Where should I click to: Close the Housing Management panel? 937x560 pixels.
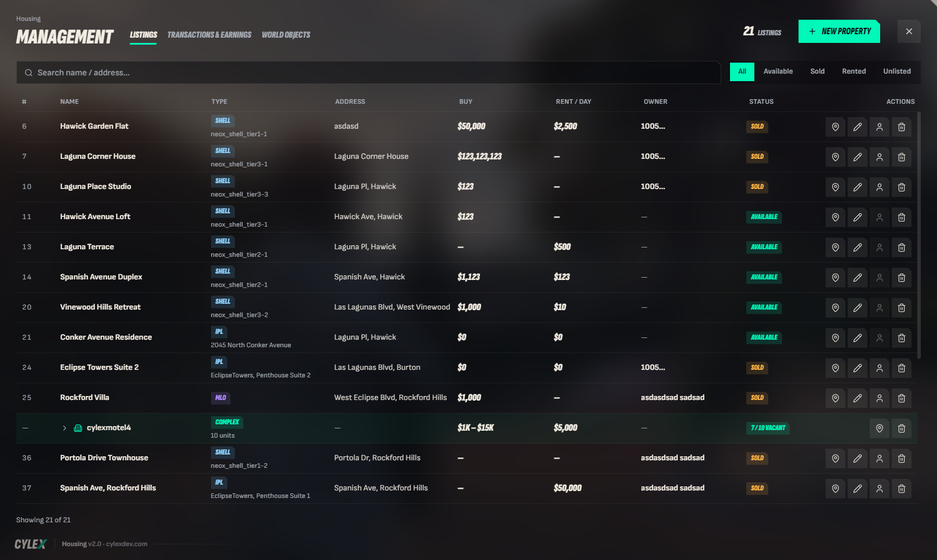(x=909, y=31)
